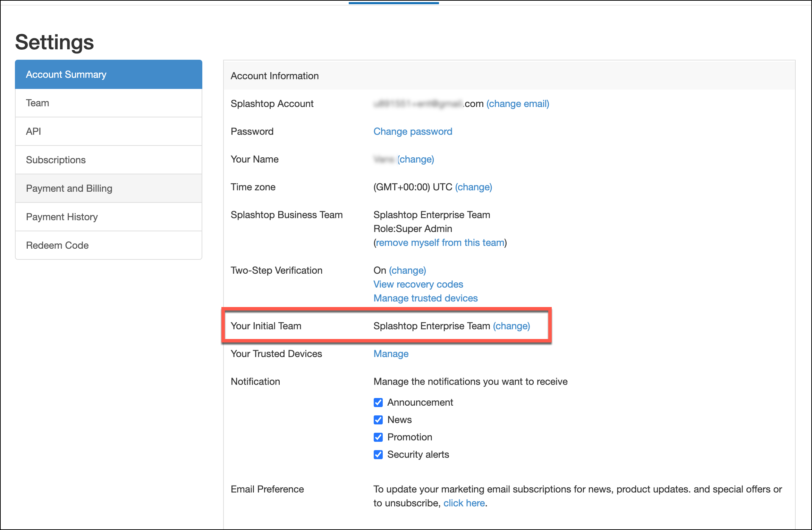Change the time zone setting
Image resolution: width=812 pixels, height=530 pixels.
(x=473, y=187)
